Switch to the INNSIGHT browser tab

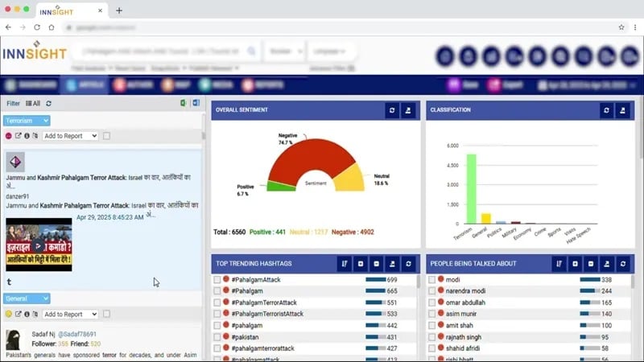(x=68, y=11)
